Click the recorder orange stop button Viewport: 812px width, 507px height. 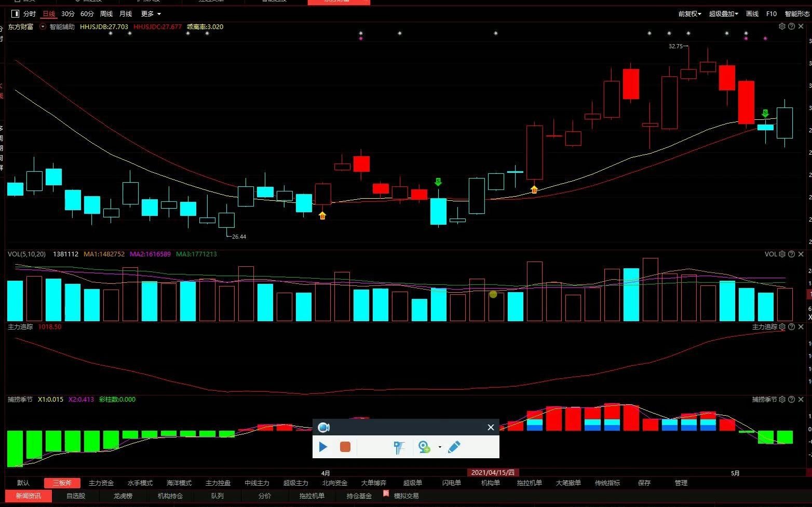[x=345, y=447]
